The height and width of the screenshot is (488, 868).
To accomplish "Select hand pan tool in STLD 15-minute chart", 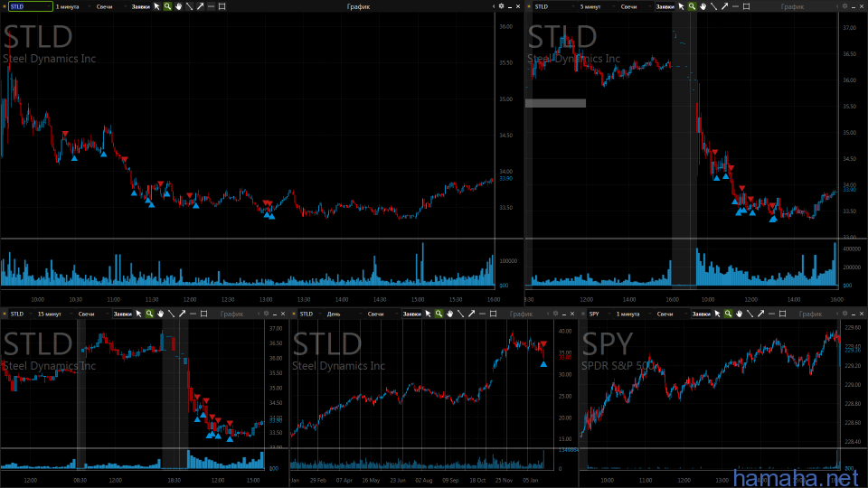I will pos(161,314).
